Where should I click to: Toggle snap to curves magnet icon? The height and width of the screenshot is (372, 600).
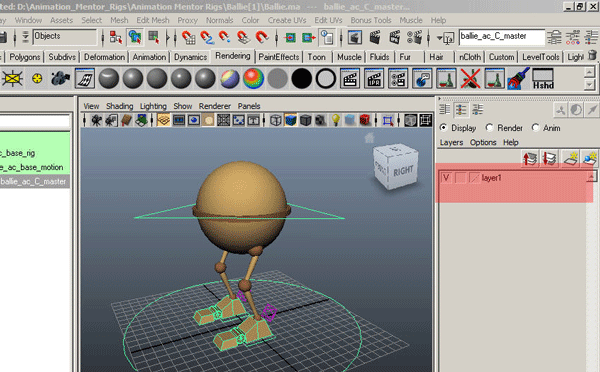coord(207,37)
